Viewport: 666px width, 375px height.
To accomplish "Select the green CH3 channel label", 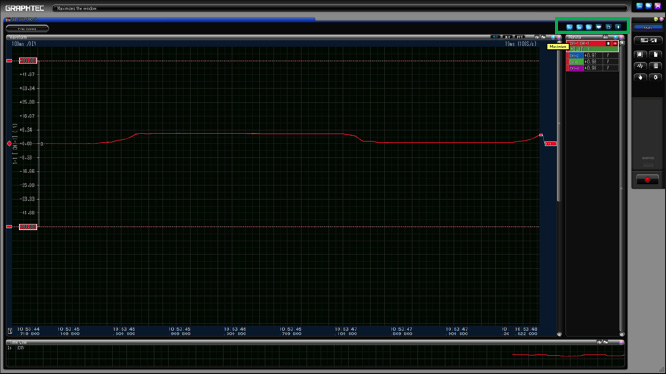I will 576,62.
